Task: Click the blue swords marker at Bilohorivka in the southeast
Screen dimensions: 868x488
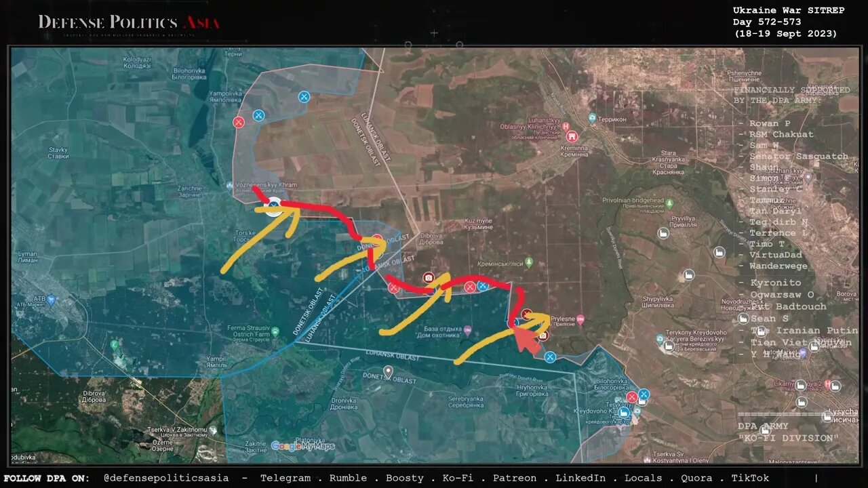Action: [x=644, y=394]
